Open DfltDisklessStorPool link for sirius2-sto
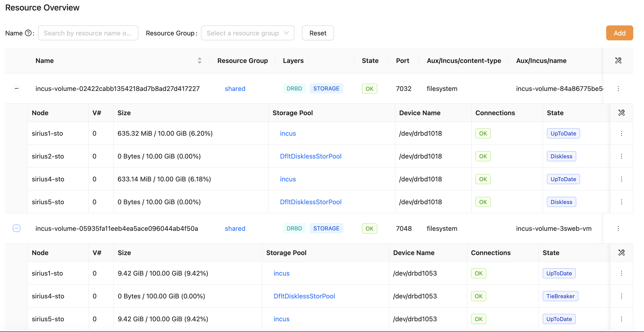 click(x=310, y=156)
